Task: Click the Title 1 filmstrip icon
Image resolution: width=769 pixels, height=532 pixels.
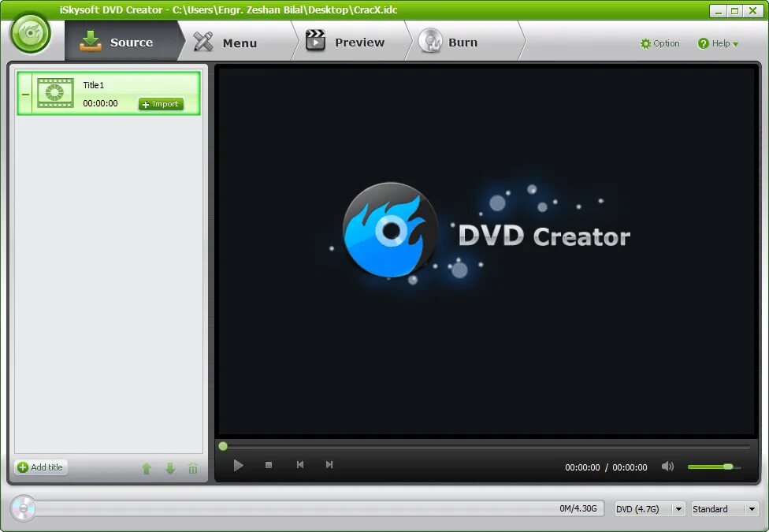Action: point(54,91)
